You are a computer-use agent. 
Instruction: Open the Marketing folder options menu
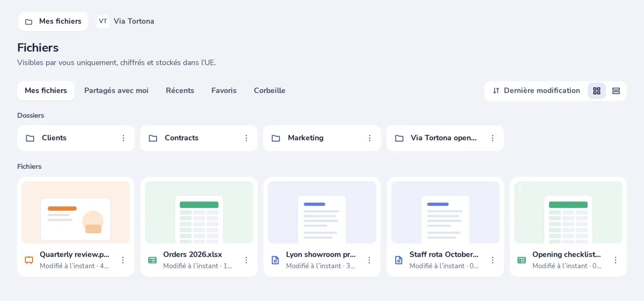369,138
